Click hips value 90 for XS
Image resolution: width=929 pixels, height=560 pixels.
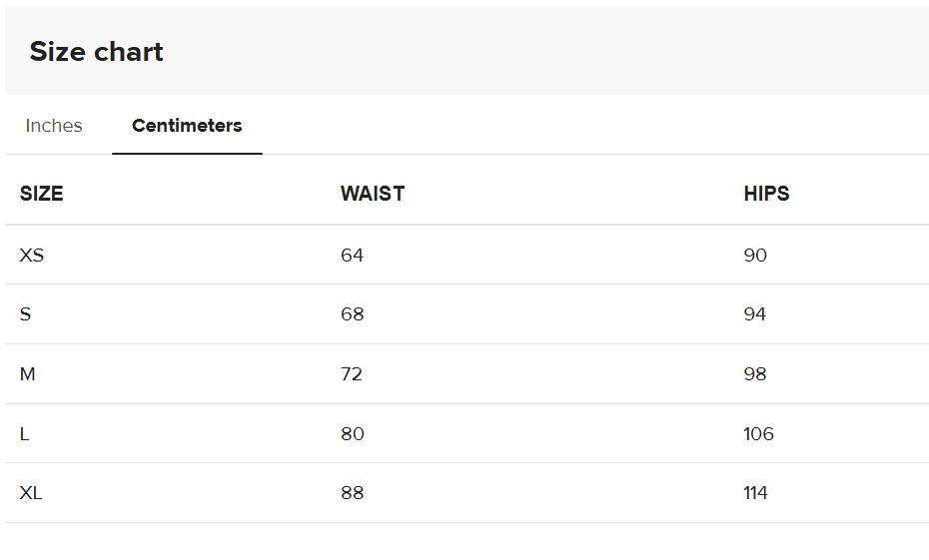755,256
